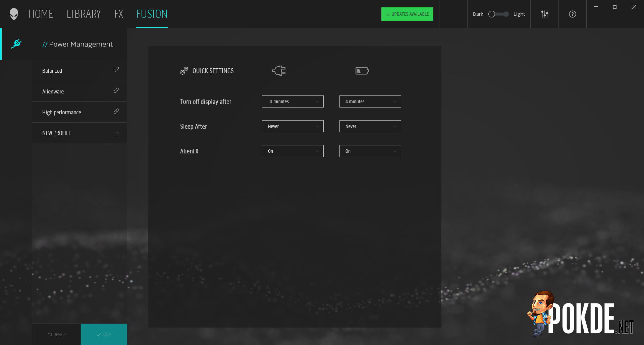Open the help question mark icon

tap(573, 14)
